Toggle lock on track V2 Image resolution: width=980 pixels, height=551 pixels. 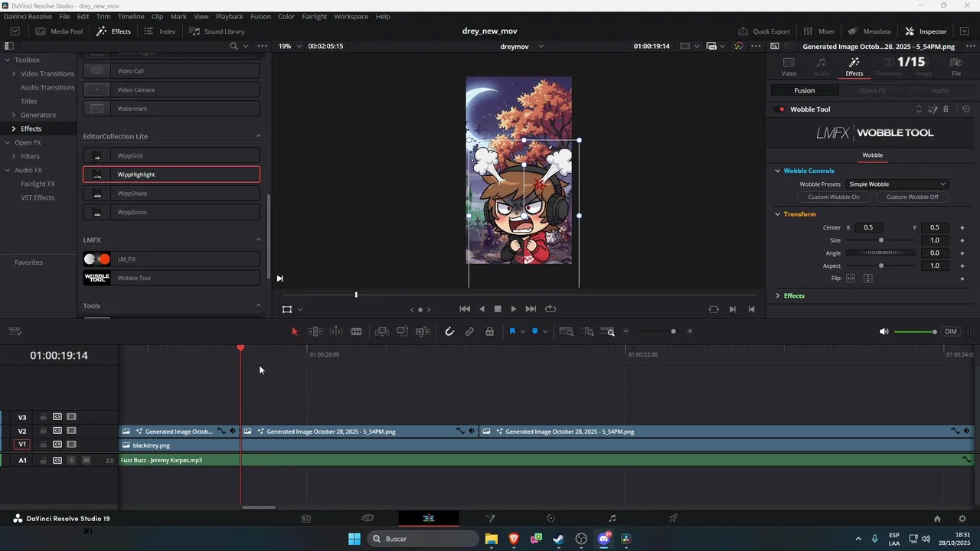click(x=44, y=432)
